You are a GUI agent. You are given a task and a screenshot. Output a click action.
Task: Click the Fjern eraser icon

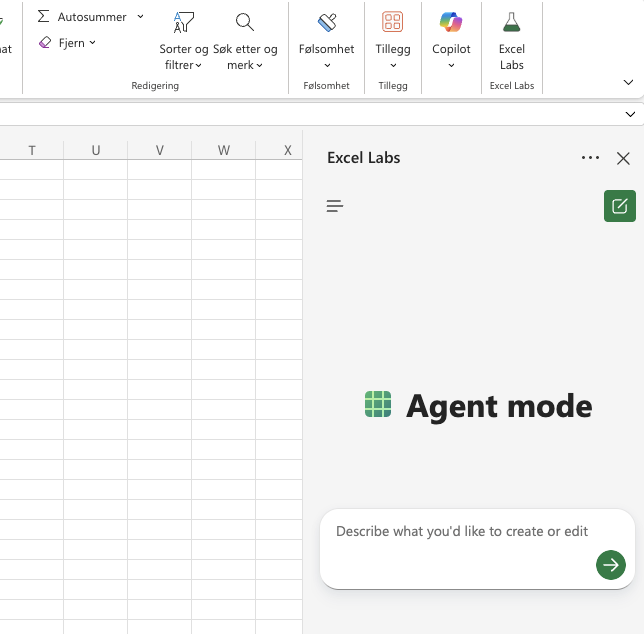click(44, 43)
